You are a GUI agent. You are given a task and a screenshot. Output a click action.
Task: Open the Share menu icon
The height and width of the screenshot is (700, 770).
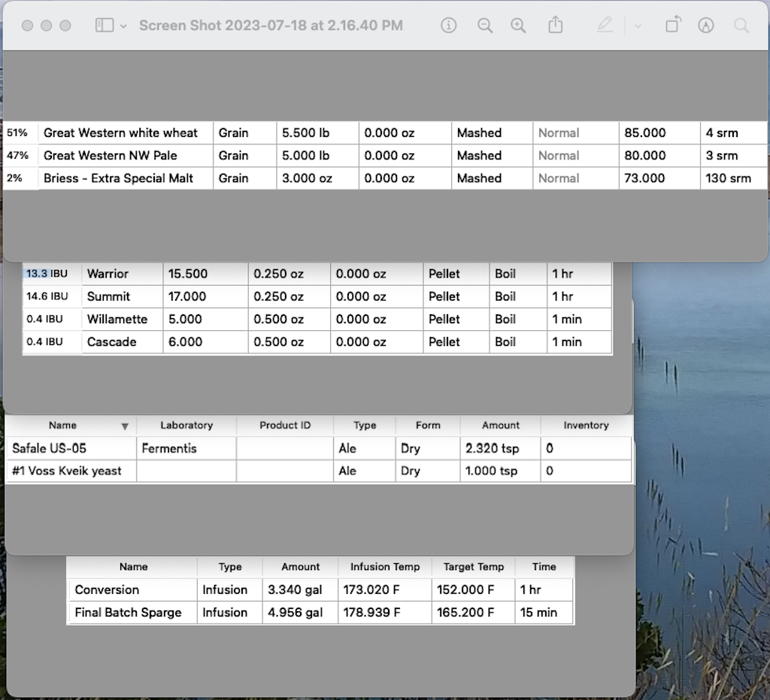point(555,26)
